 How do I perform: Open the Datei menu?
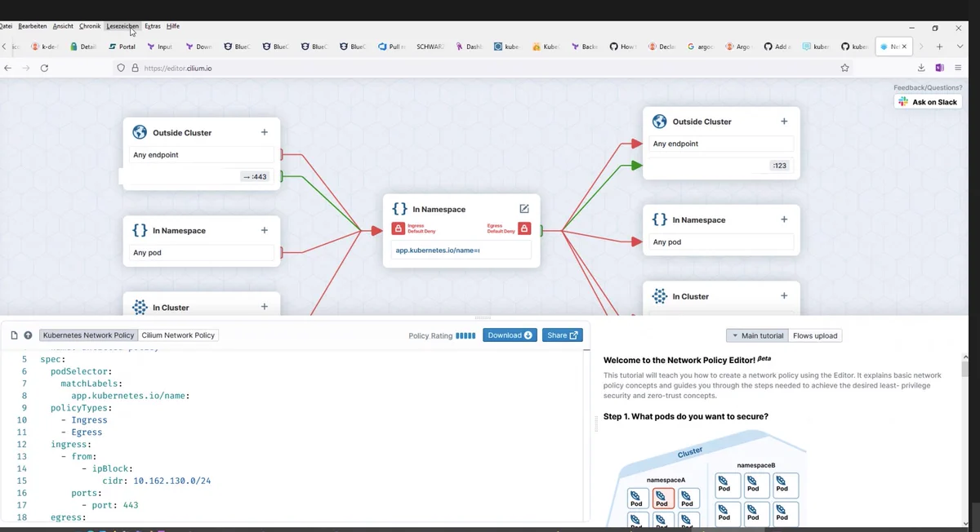click(5, 26)
